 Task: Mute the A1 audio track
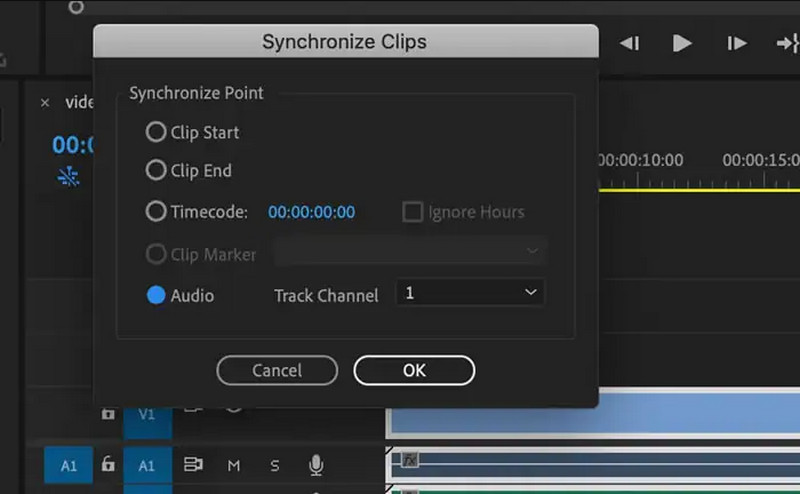234,465
